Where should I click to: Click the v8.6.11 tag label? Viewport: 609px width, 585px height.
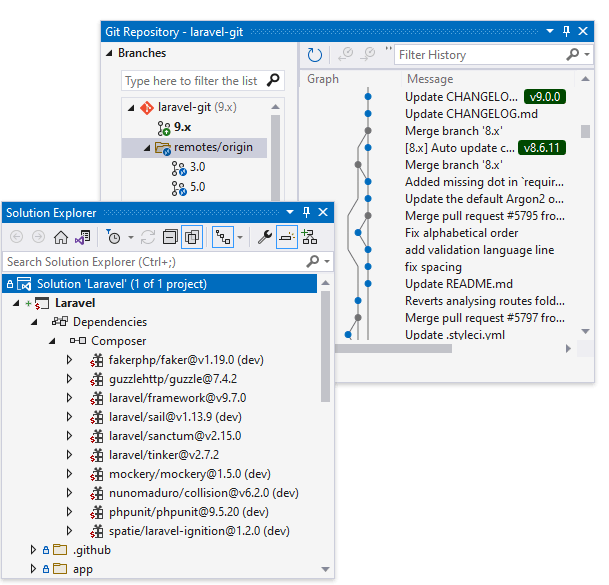(x=541, y=148)
